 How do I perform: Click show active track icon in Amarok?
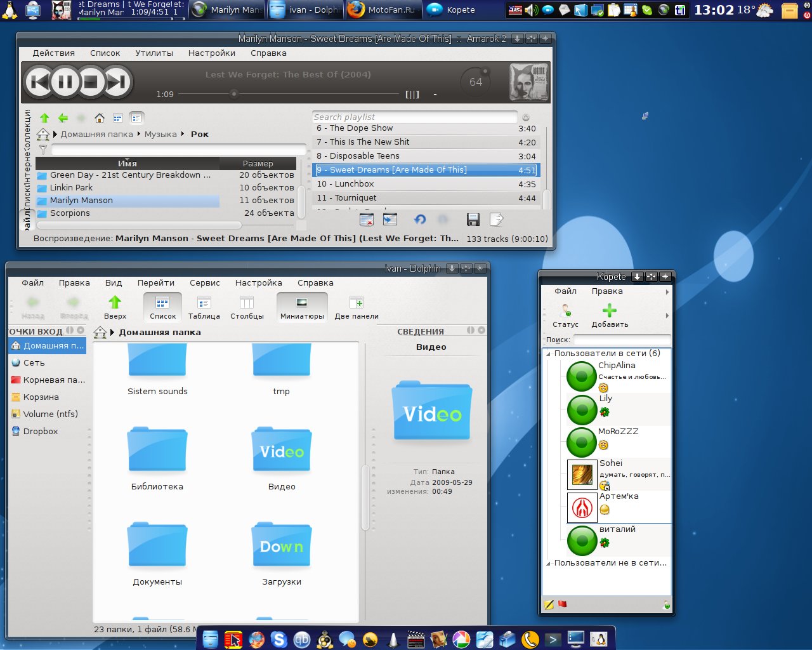tap(390, 220)
